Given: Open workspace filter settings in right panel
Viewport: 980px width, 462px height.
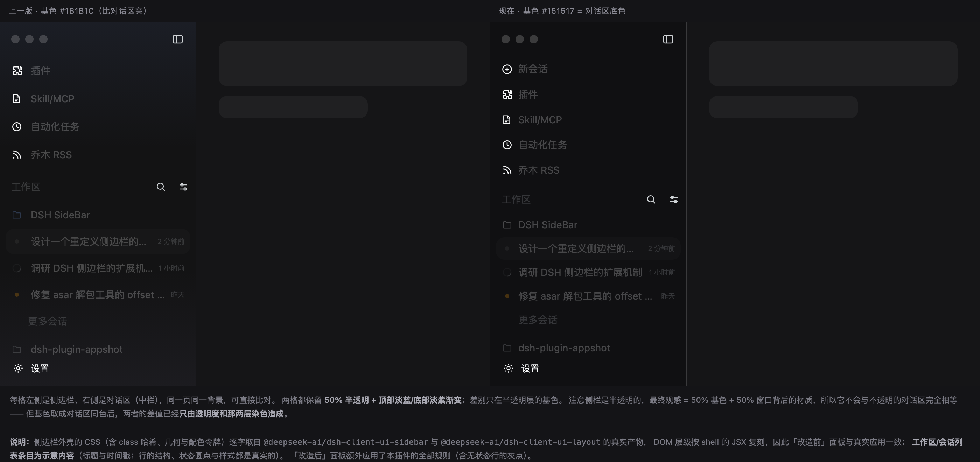Looking at the screenshot, I should tap(674, 199).
